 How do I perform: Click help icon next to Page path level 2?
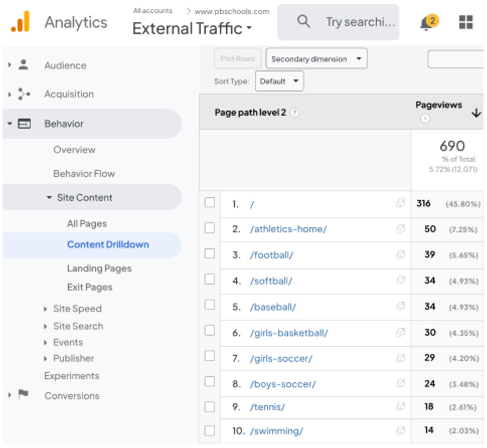click(294, 113)
